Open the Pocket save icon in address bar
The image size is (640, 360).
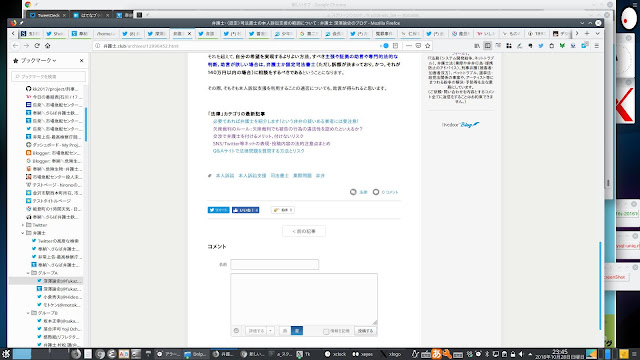tap(418, 46)
